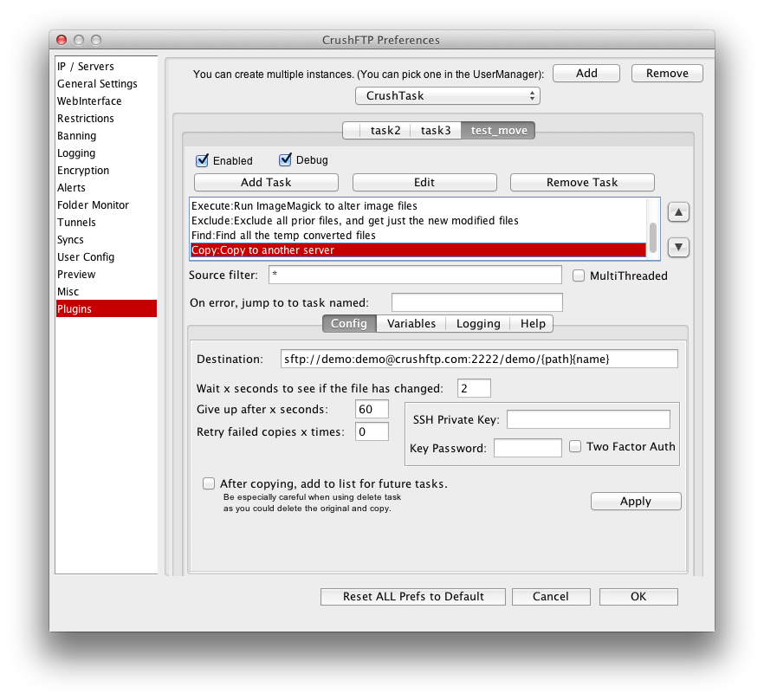
Task: Click the Edit task button
Action: 424,182
